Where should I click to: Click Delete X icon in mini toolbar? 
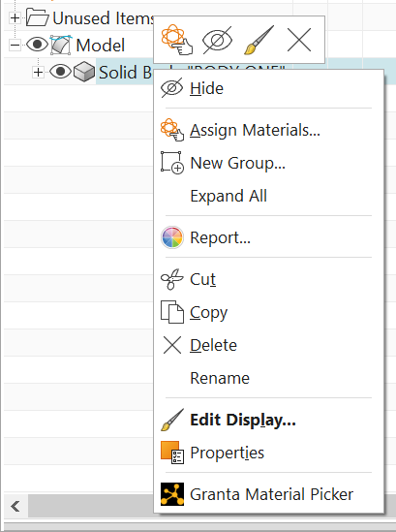point(299,40)
